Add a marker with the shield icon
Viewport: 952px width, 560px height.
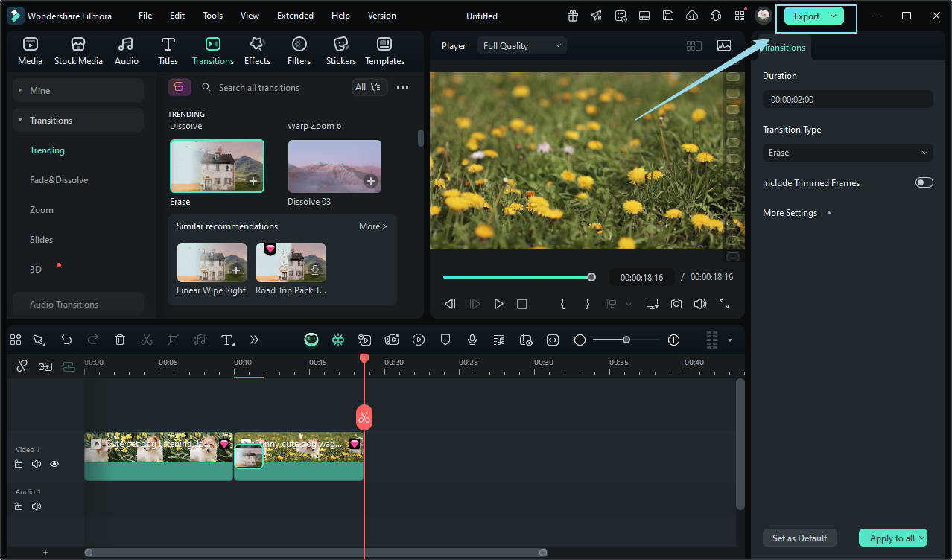click(445, 340)
